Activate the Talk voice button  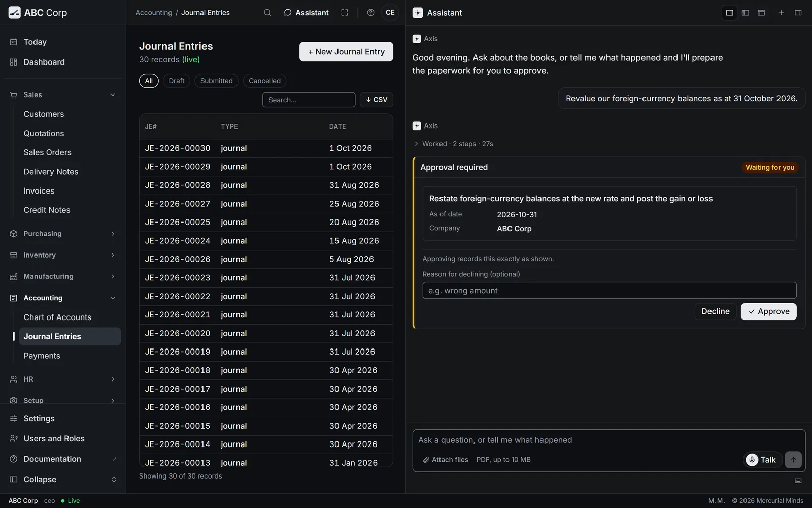click(762, 460)
